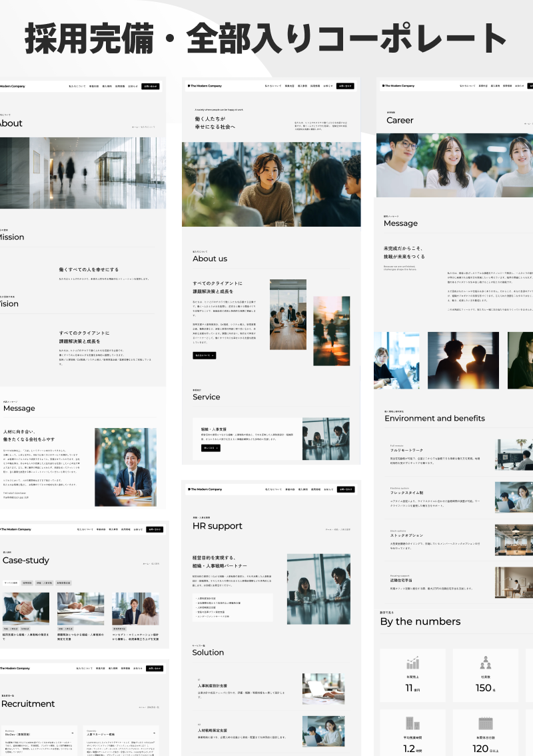This screenshot has height=756, width=533.
Task: Click the breadcrumb beside the HR support title
Action: point(338,529)
